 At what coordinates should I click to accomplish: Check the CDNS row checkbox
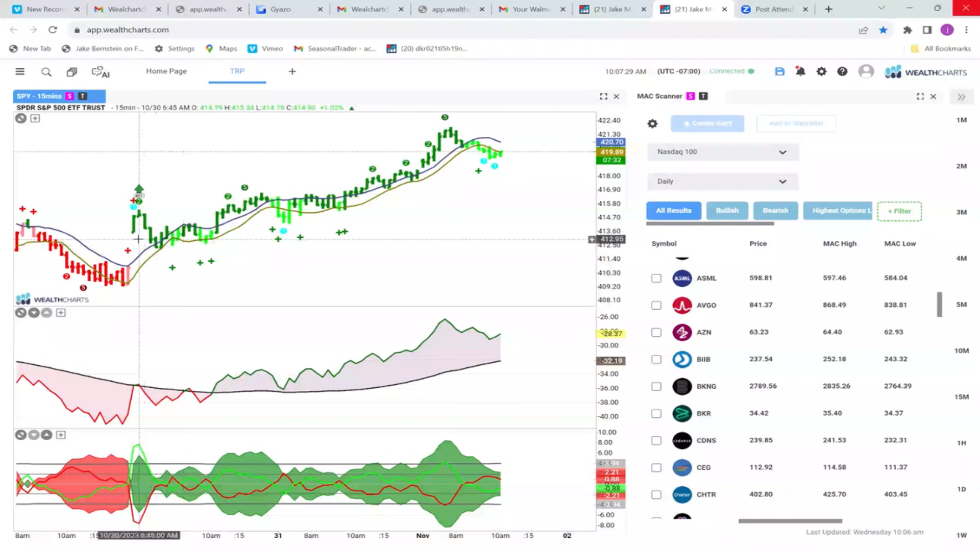pos(656,441)
